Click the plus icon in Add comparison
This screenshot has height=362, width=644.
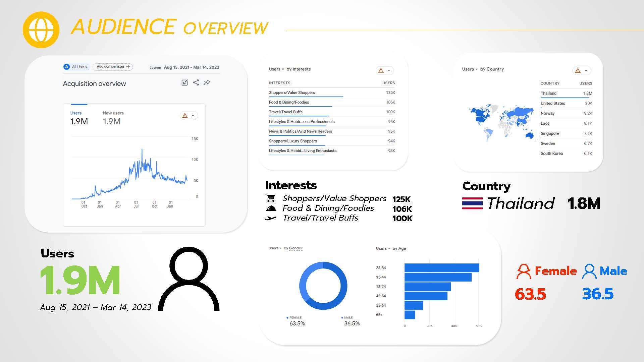128,67
